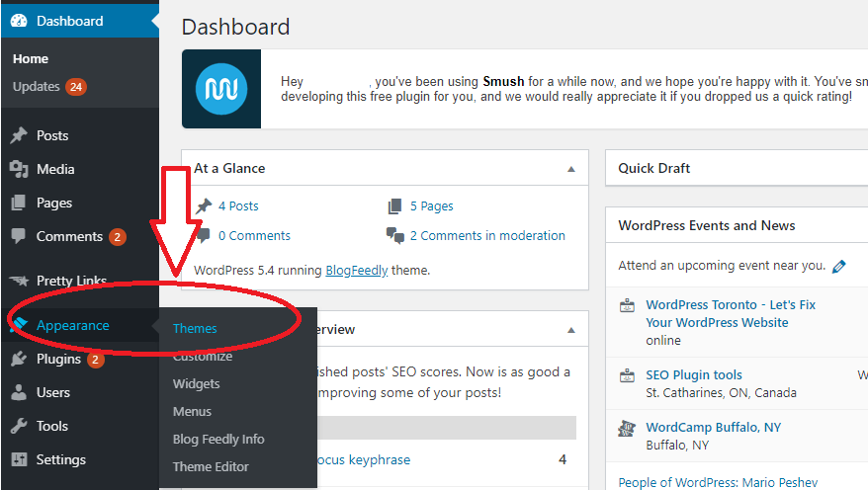The image size is (868, 490).
Task: Click the Posts pushpin icon in sidebar
Action: click(19, 135)
